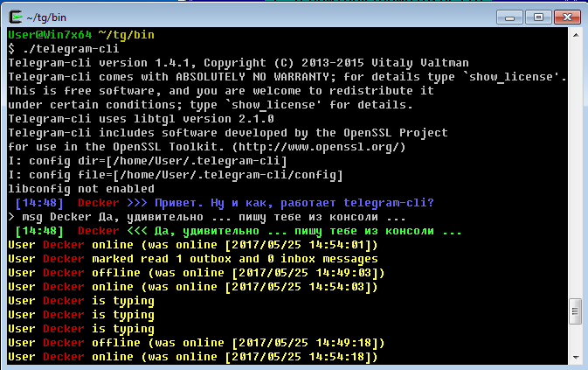Click the scrollbar down arrow
Image resolution: width=588 pixels, height=370 pixels.
pos(576,358)
